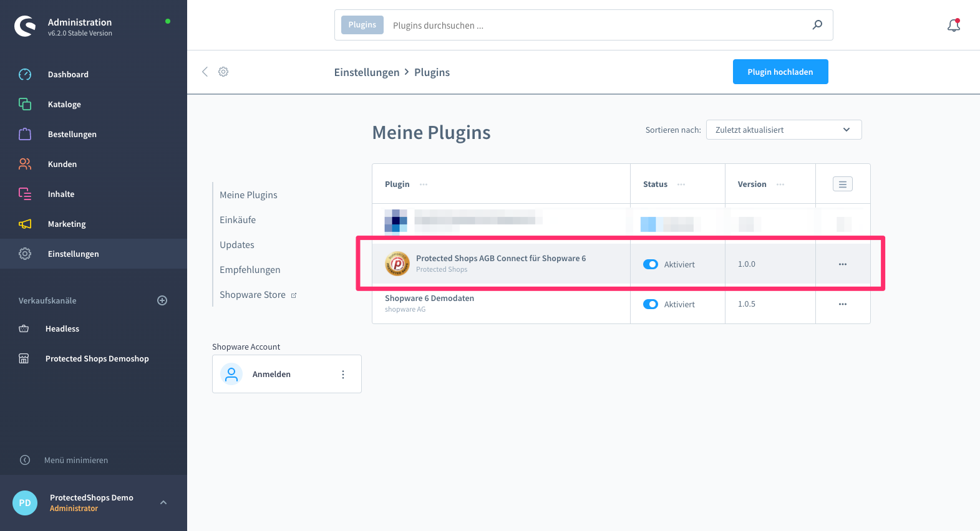
Task: Click the Bestellungen bag icon
Action: point(25,134)
